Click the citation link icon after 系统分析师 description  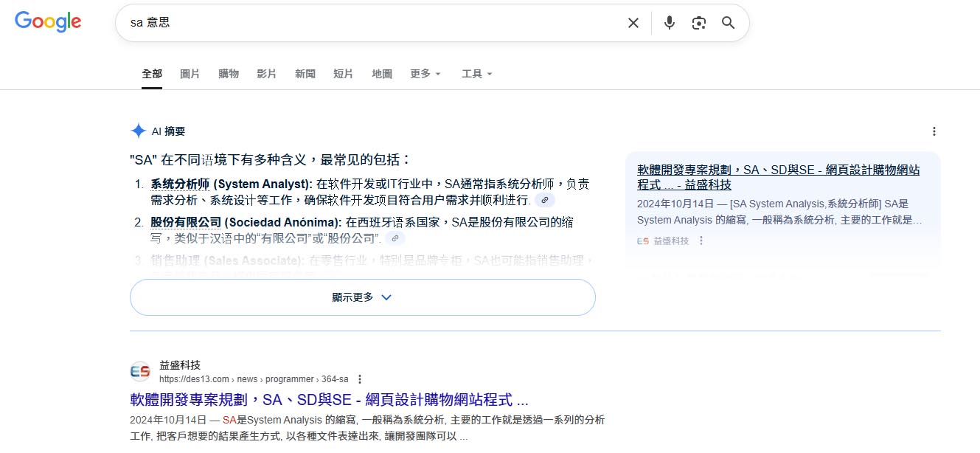coord(545,199)
